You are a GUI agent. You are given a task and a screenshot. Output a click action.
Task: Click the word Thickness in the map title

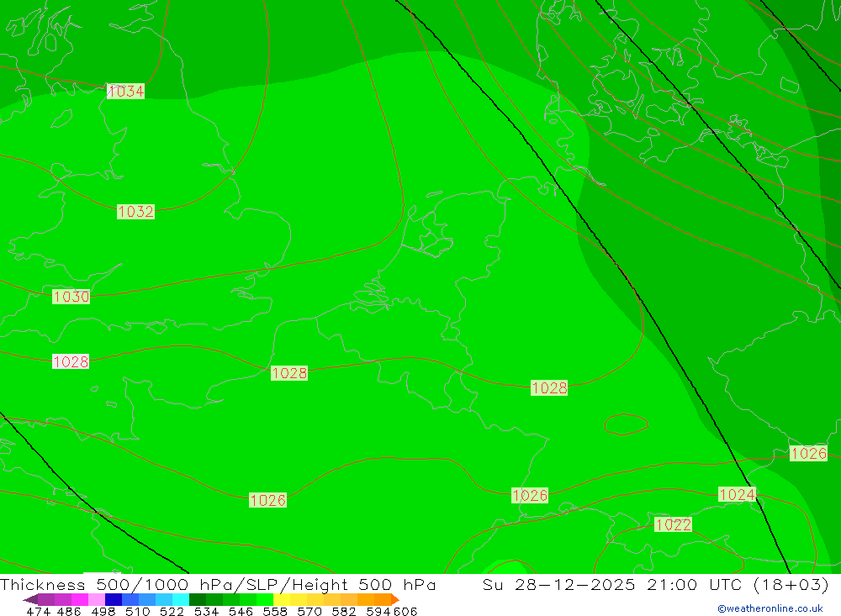pyautogui.click(x=42, y=584)
